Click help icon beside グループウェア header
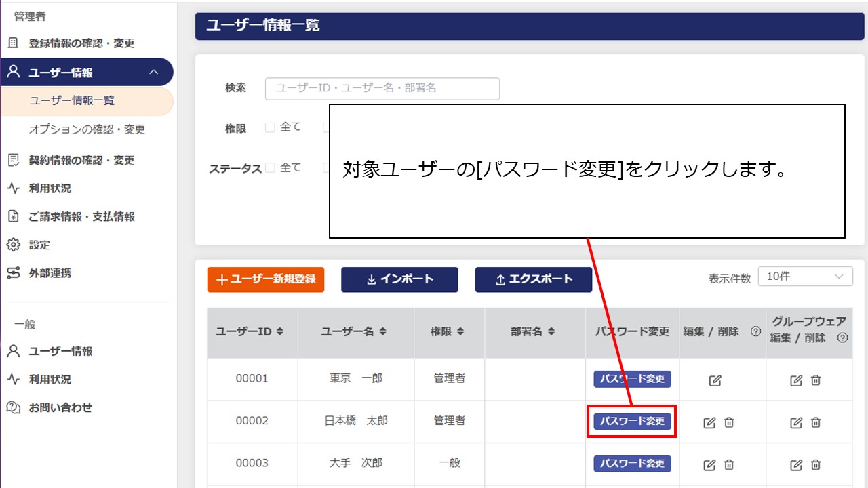Screen dimensions: 868x488 pos(842,338)
